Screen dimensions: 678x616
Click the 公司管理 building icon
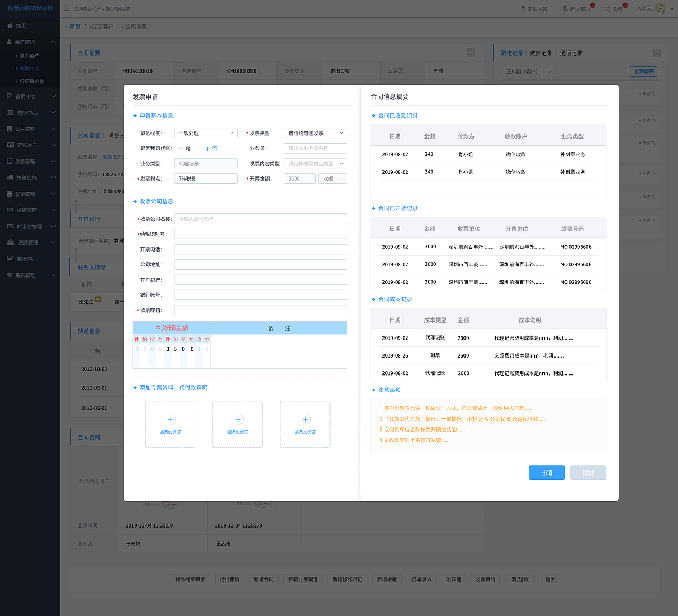tap(10, 129)
